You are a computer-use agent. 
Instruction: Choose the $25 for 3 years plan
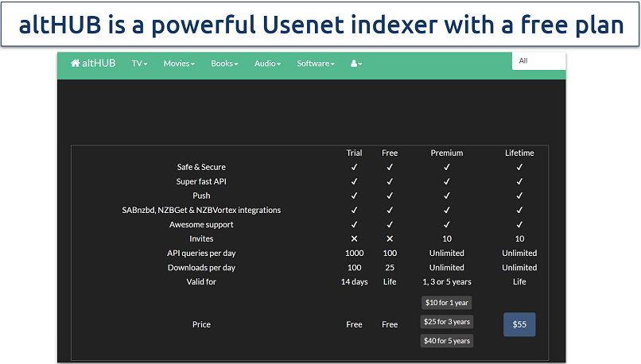[x=447, y=322]
